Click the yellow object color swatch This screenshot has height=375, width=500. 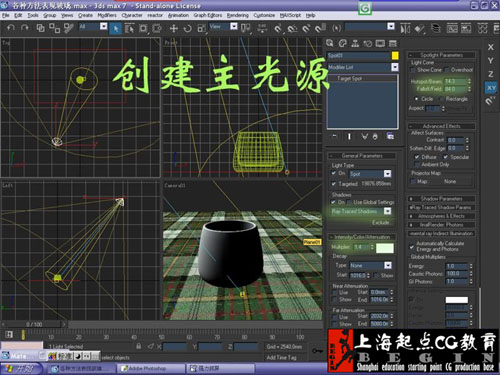[x=395, y=56]
